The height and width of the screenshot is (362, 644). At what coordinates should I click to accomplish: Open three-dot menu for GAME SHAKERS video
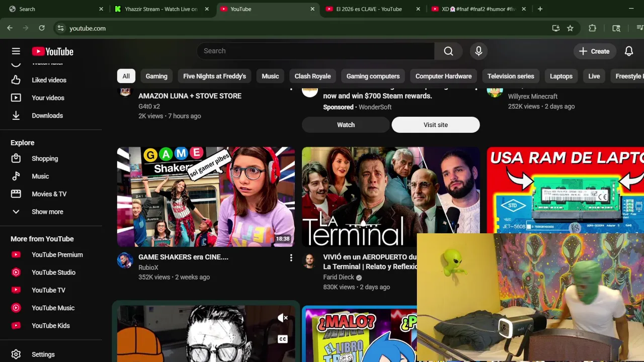291,258
